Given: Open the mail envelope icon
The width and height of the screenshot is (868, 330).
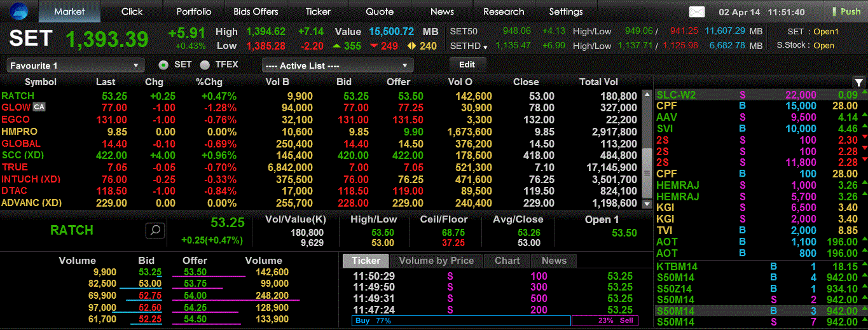Looking at the screenshot, I should tap(697, 12).
